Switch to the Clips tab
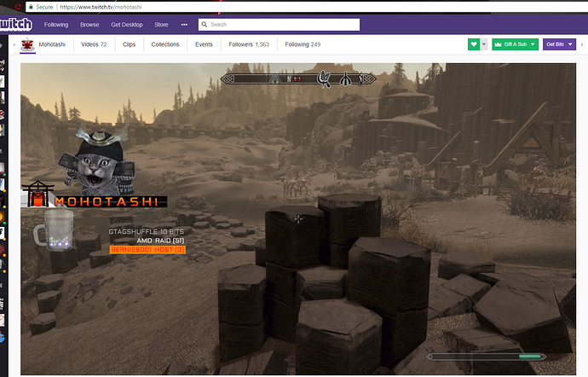The height and width of the screenshot is (377, 588). click(129, 44)
